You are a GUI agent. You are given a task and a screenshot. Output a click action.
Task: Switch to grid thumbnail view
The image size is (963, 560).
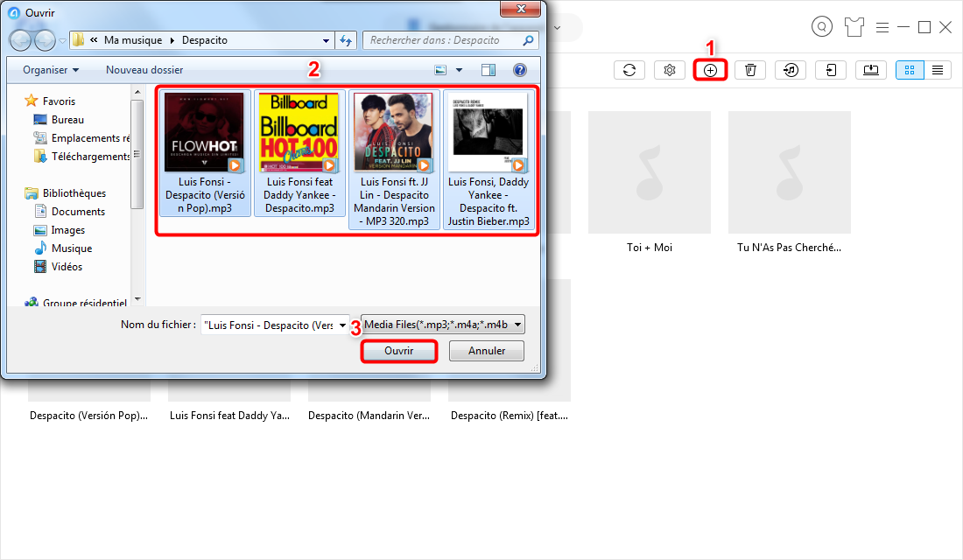click(910, 71)
